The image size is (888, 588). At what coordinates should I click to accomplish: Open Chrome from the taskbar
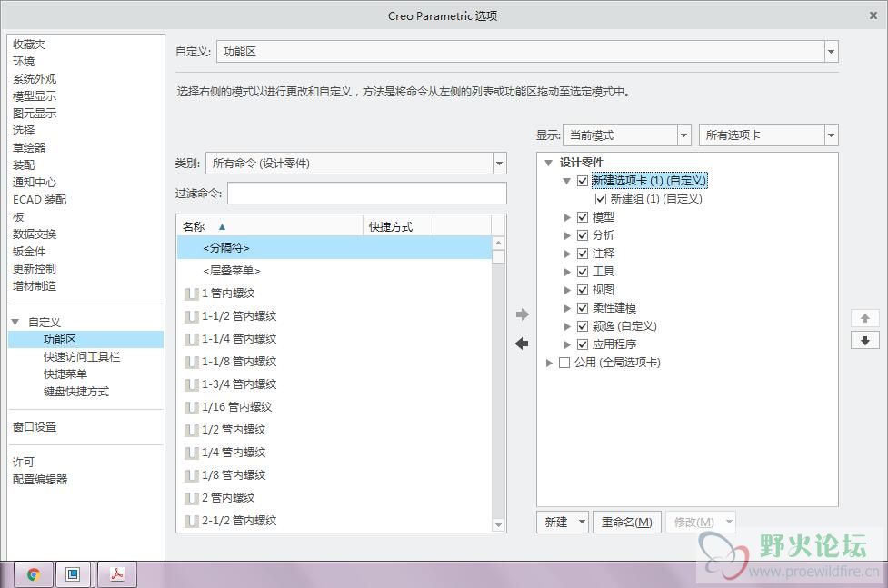[x=33, y=574]
